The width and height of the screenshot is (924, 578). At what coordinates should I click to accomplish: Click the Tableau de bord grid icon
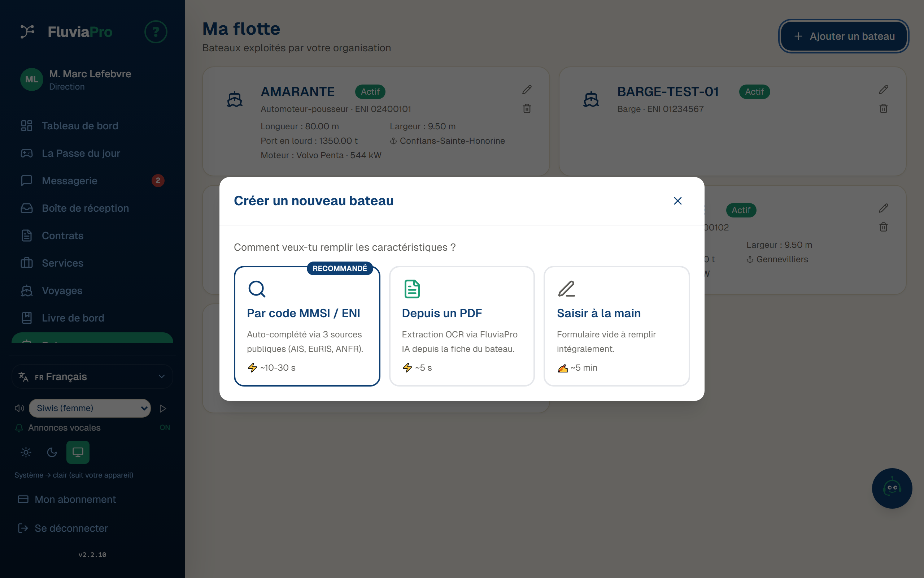pos(26,126)
